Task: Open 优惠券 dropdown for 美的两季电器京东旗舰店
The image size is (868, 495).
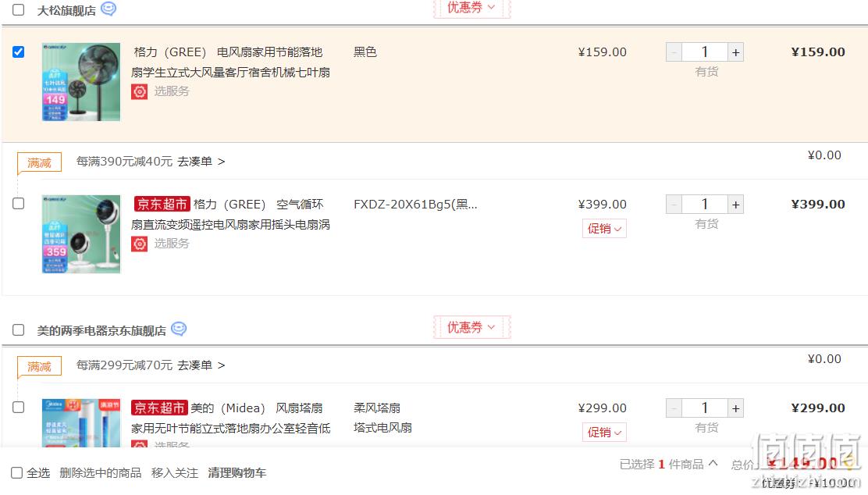Action: point(471,327)
